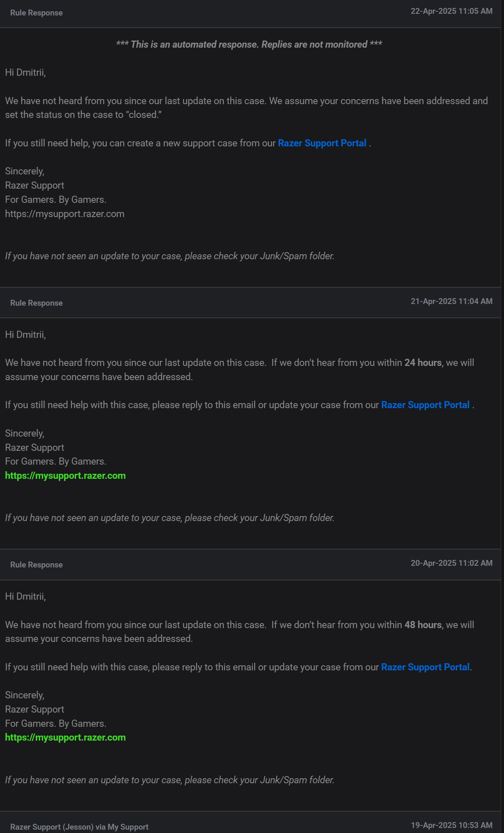Click the Junk/Spam folder note in 20-Apr message

pyautogui.click(x=170, y=780)
